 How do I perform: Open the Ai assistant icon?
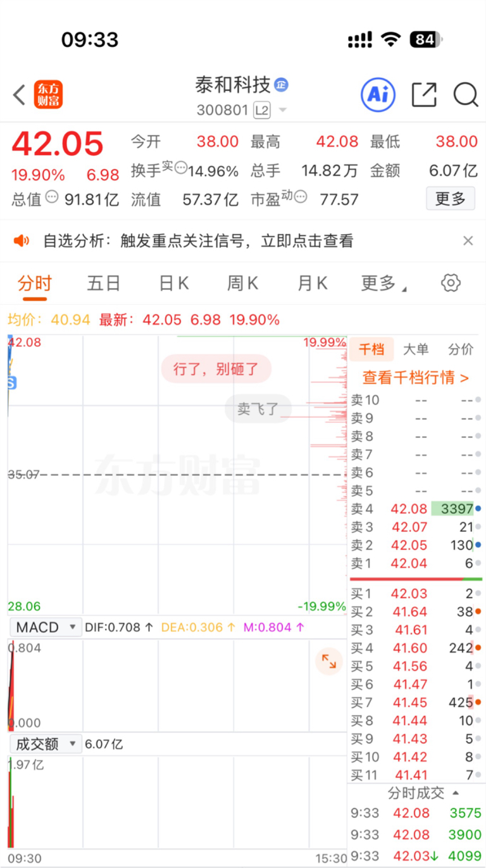click(378, 95)
